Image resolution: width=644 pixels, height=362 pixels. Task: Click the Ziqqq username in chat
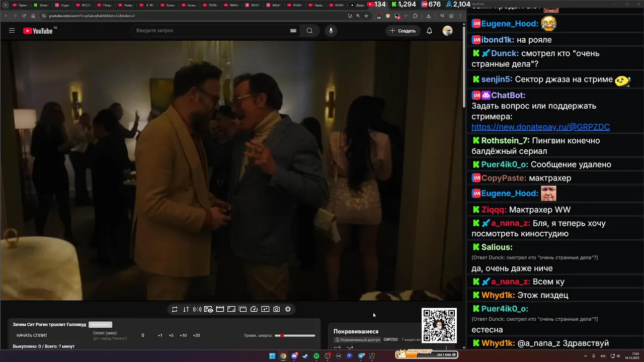tap(494, 210)
